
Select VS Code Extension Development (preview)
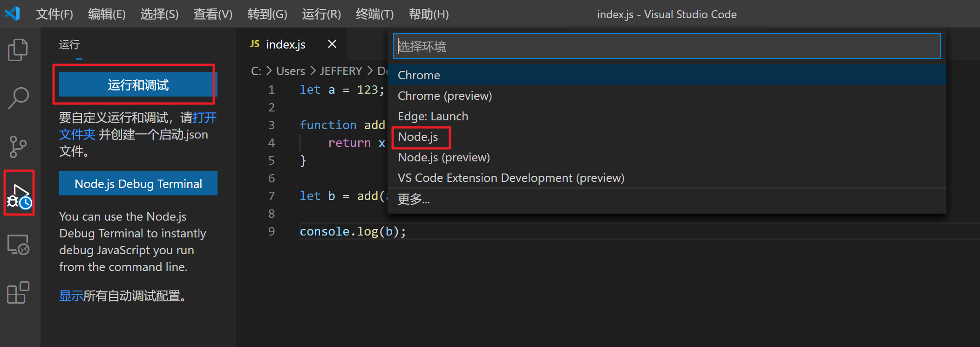667,178
